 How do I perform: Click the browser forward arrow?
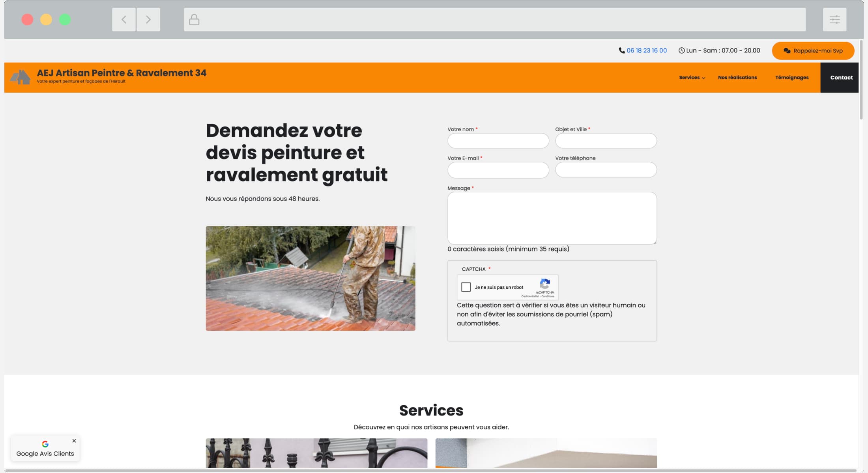click(148, 19)
